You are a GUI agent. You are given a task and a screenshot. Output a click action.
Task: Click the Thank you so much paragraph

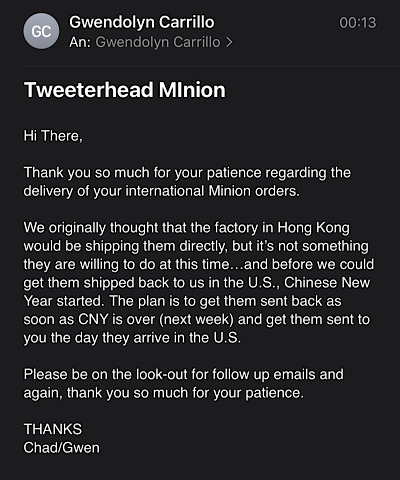pos(187,182)
